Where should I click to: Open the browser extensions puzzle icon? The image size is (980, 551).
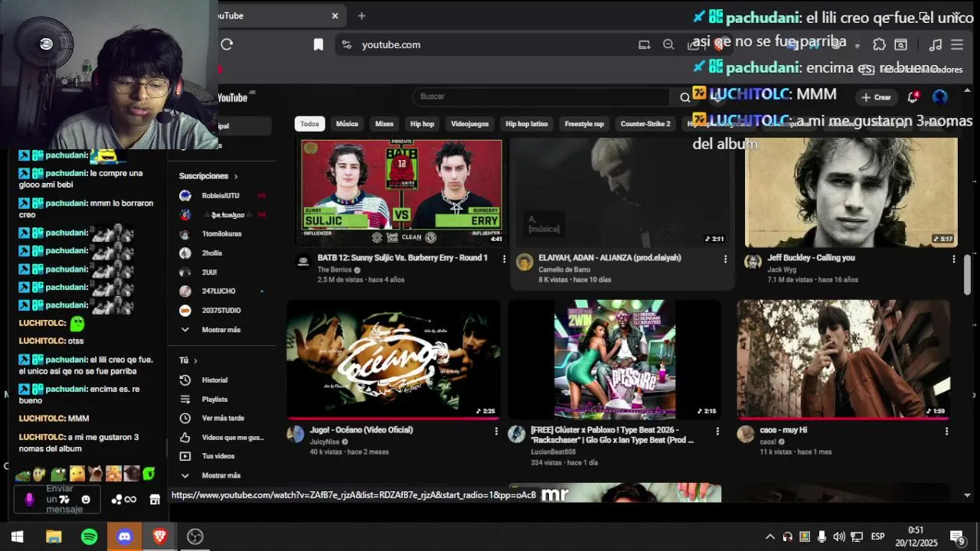(879, 44)
